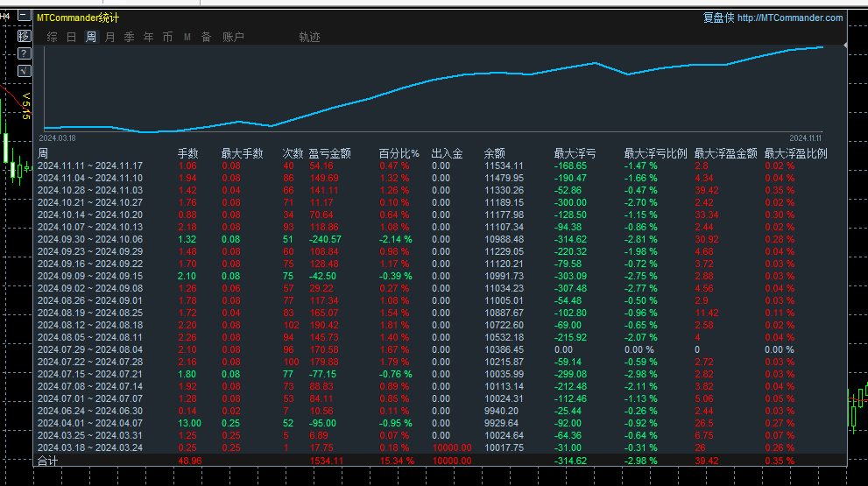This screenshot has width=868, height=486.
Task: Open the http://MTCommander.com link
Action: click(x=790, y=18)
